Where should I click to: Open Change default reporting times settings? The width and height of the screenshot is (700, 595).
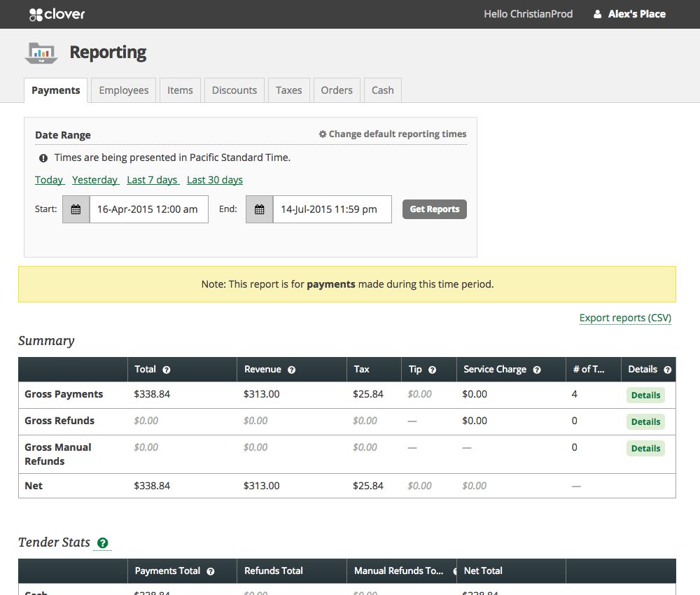point(393,134)
